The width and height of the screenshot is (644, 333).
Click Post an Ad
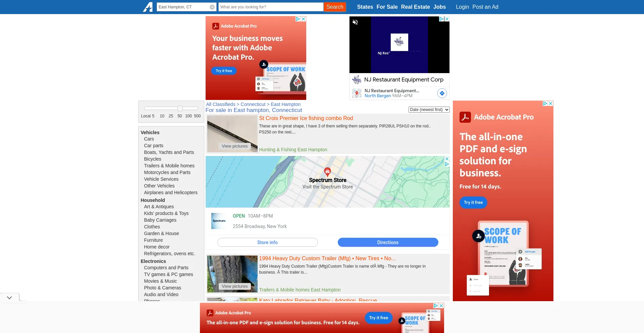click(485, 7)
